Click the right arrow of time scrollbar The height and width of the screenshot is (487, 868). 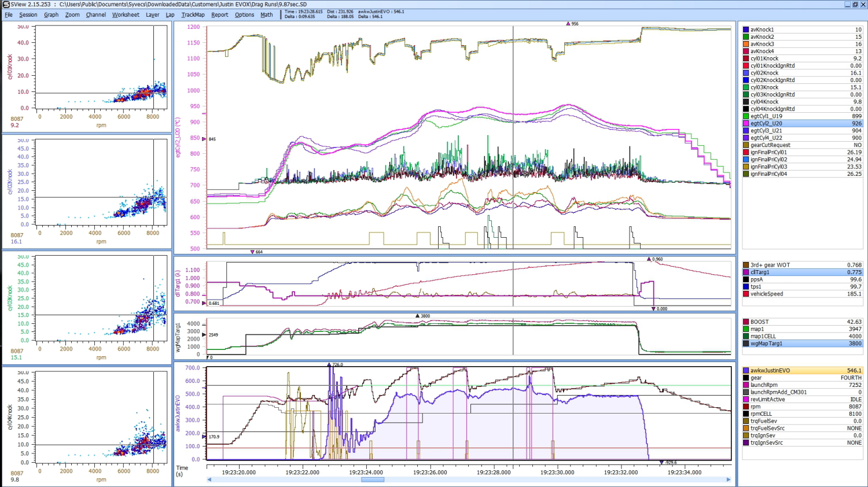(729, 479)
